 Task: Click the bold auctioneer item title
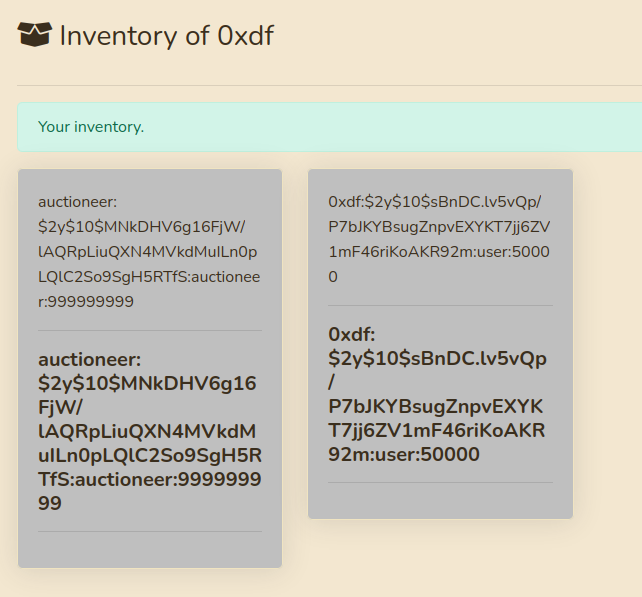[x=149, y=431]
